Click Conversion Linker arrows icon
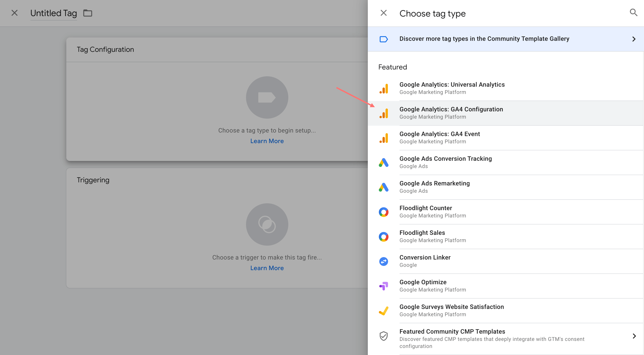 [x=383, y=261]
